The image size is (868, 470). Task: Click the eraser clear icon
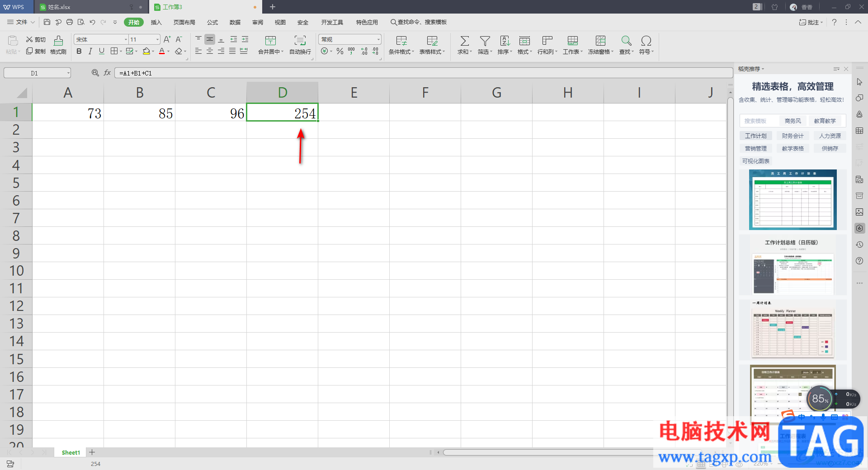179,51
